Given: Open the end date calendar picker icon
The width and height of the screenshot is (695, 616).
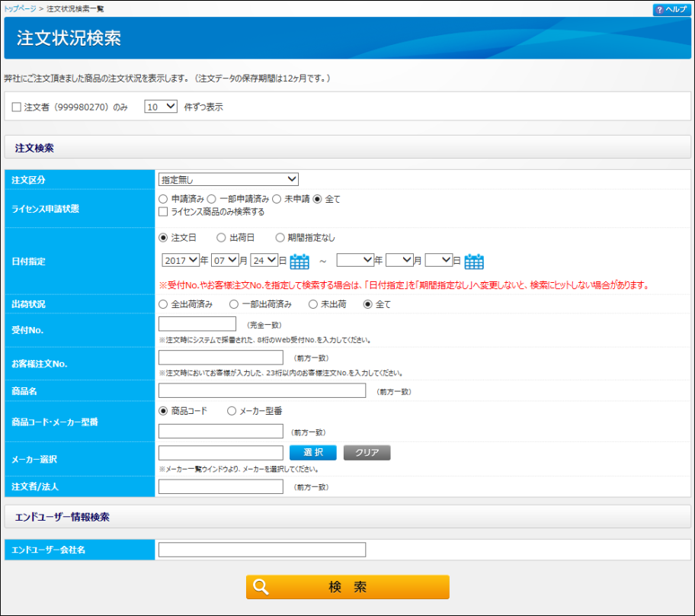Looking at the screenshot, I should point(474,261).
